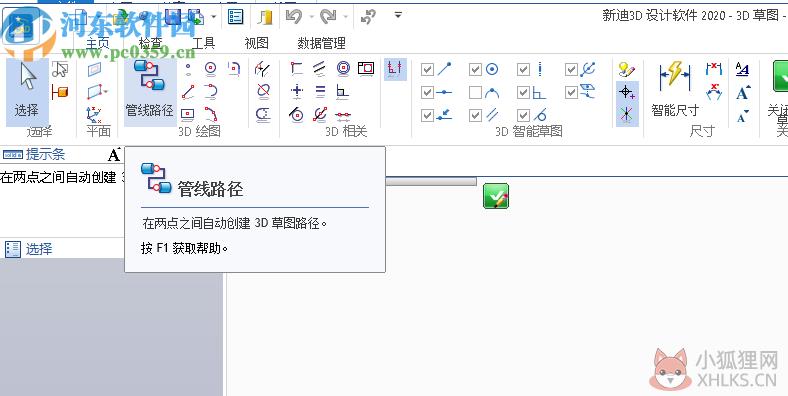Increase dimension text size
The width and height of the screenshot is (788, 396).
click(x=743, y=92)
